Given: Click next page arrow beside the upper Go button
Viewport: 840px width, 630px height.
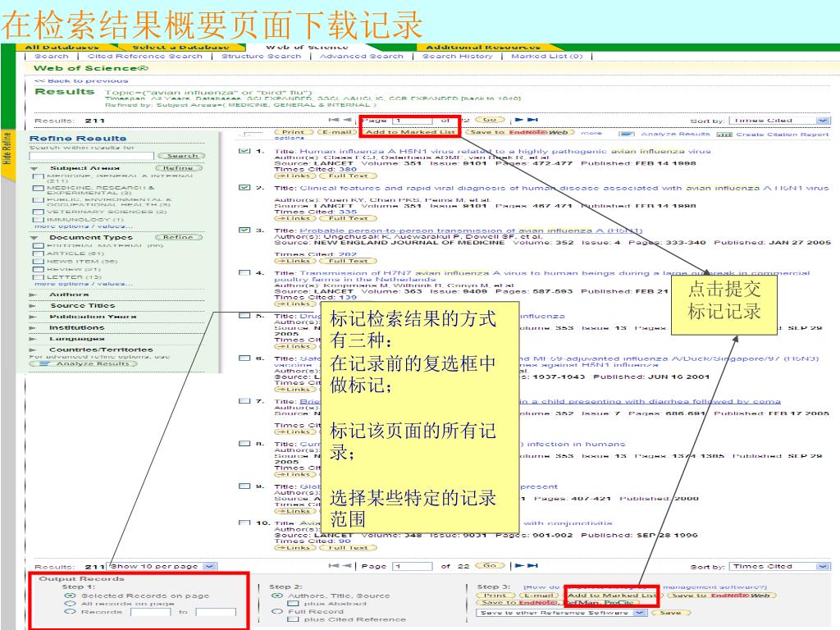Looking at the screenshot, I should 518,120.
